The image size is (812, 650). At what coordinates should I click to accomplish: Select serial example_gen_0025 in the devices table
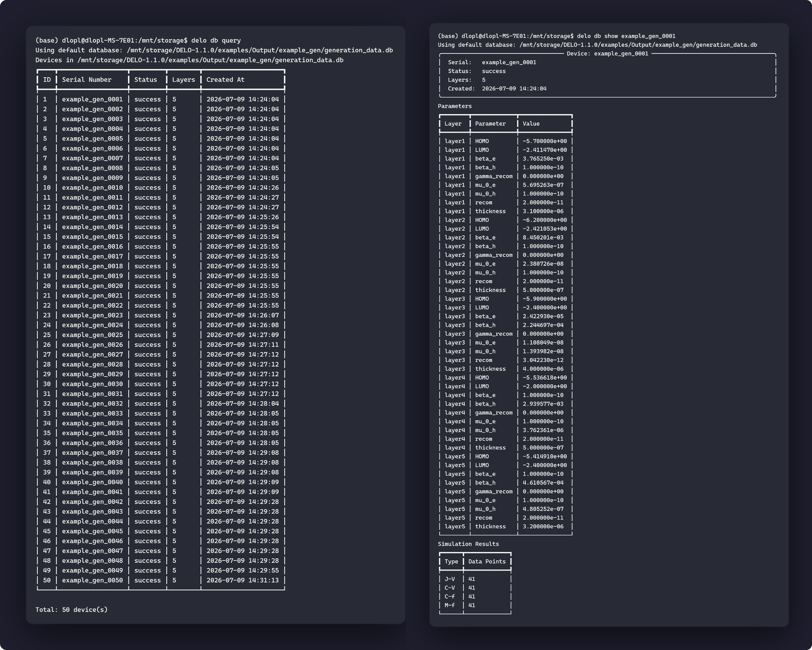[x=92, y=335]
